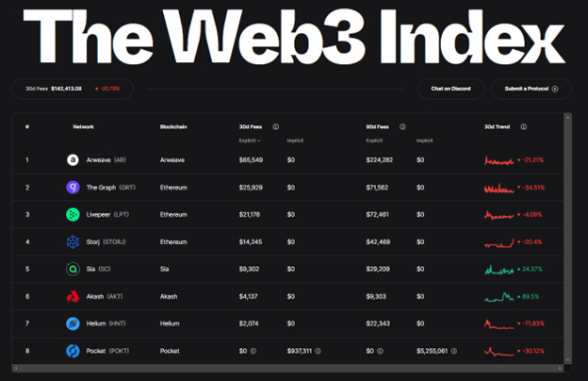Open the 90d Fees info icon
Screen dimensions: 588x381
tap(402, 127)
